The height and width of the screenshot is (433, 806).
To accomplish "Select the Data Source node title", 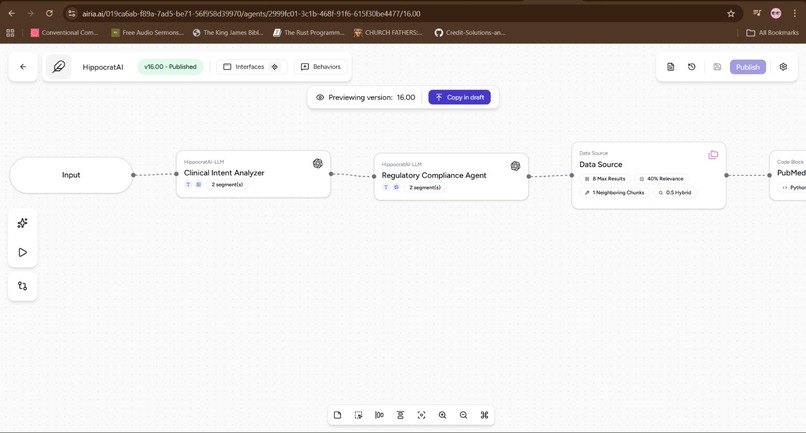I will [600, 165].
